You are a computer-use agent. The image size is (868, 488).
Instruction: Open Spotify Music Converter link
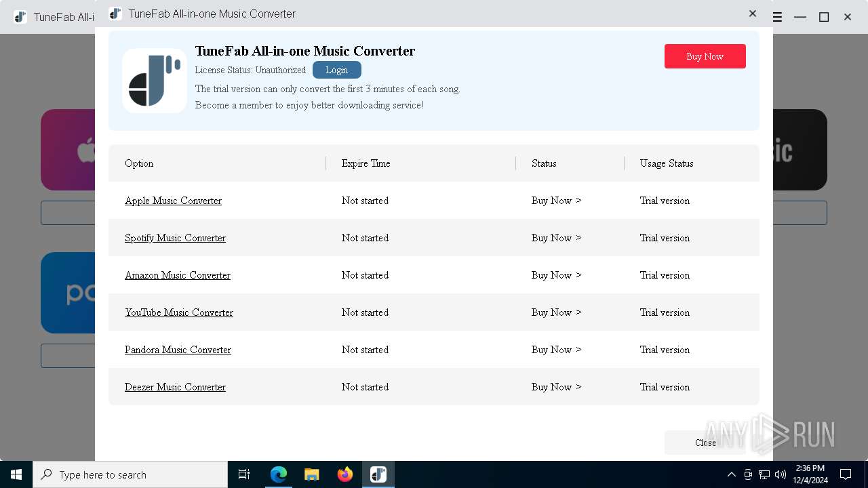(175, 238)
